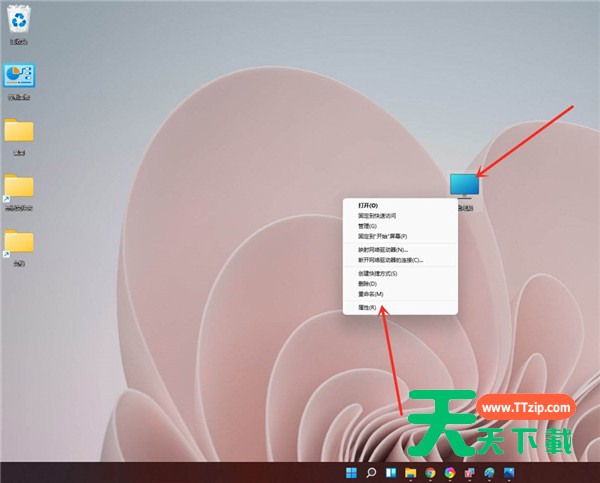
Task: Open the pink and blue squares taskbar app
Action: tap(470, 473)
